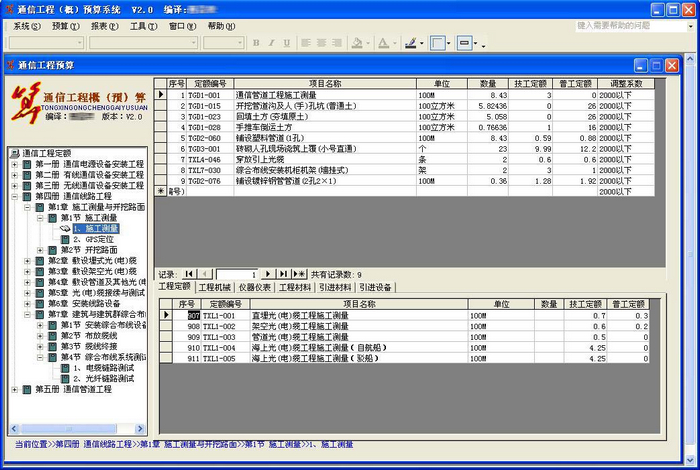Collapse 第7章 建筑与建筑群综合布线 node
700x470 pixels.
[27, 314]
